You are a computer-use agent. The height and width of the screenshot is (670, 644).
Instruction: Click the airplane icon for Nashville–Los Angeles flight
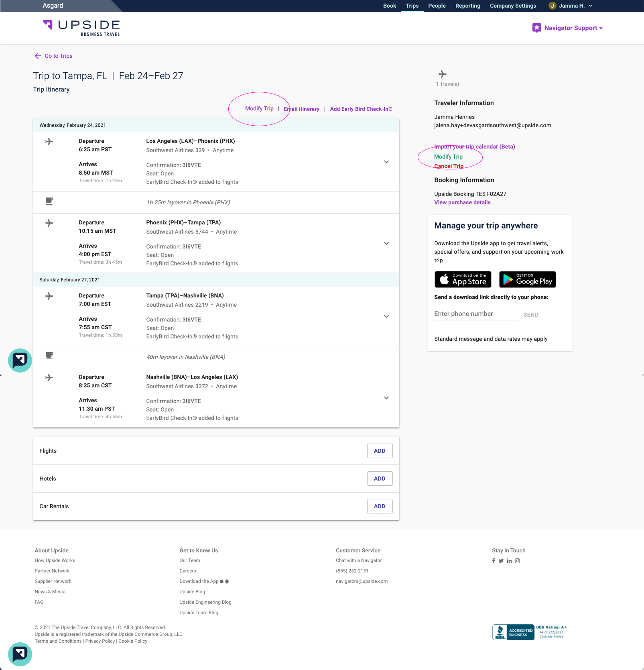pos(49,377)
